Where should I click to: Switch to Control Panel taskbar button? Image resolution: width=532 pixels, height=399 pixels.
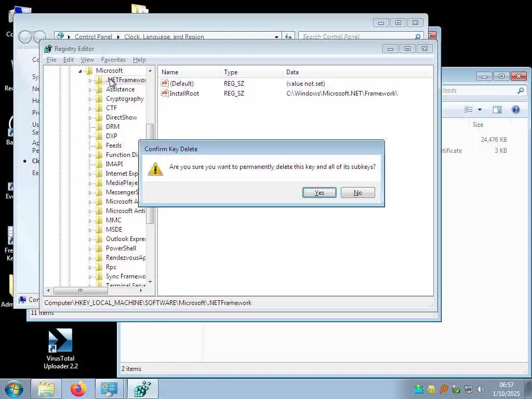(109, 389)
